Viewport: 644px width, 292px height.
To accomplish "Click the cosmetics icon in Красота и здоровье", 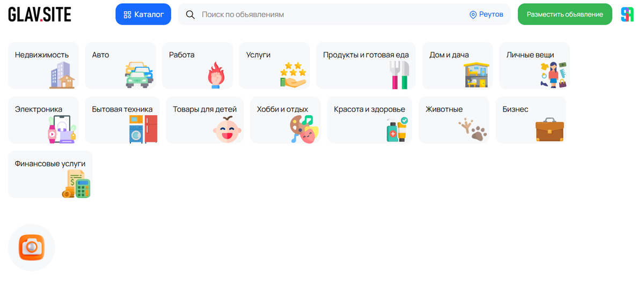I will pos(397,129).
